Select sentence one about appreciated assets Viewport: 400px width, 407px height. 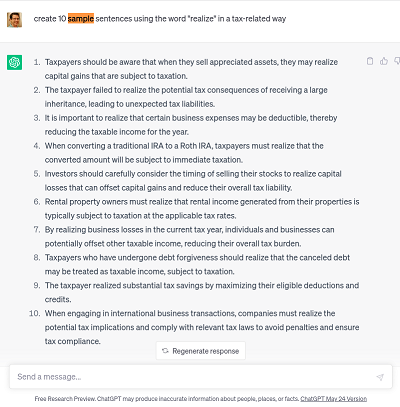point(191,69)
